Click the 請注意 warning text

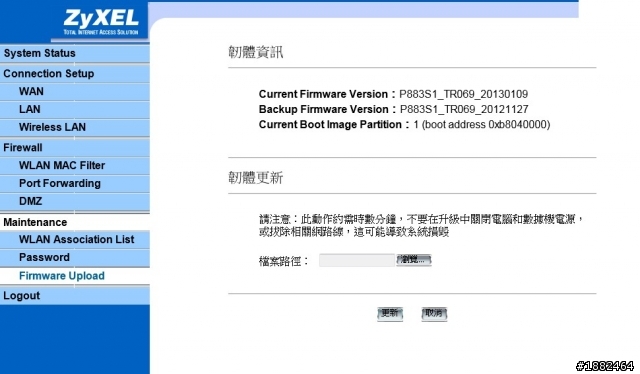[x=421, y=225]
